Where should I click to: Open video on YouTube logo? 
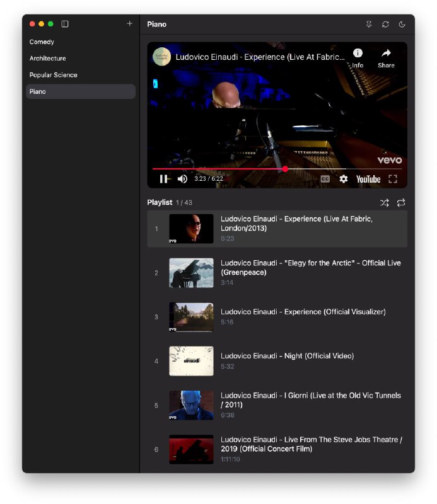coord(368,179)
